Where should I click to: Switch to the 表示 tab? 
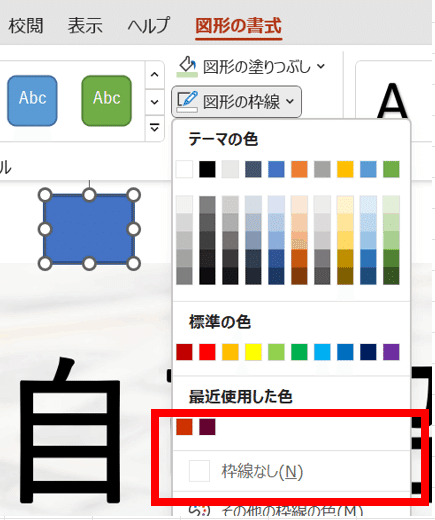85,26
